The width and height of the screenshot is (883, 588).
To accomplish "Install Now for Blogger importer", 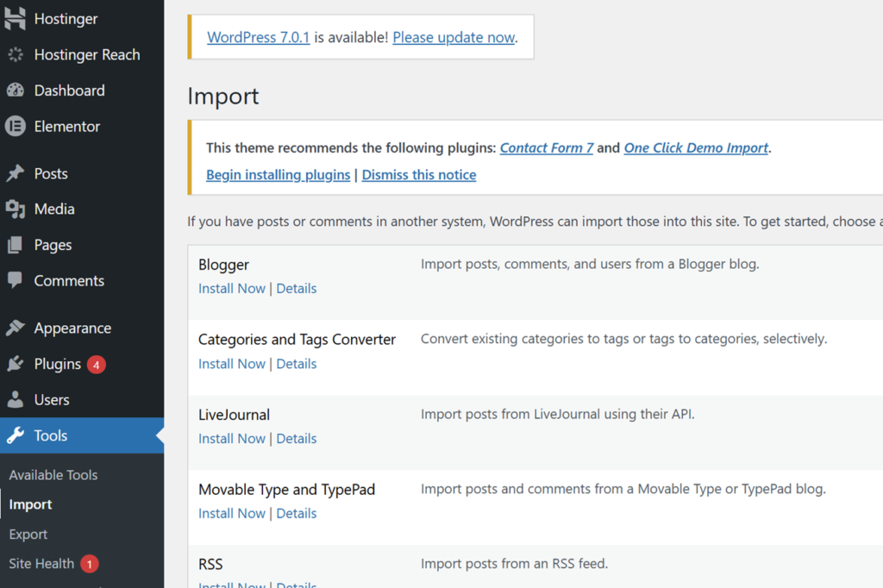I will point(231,288).
